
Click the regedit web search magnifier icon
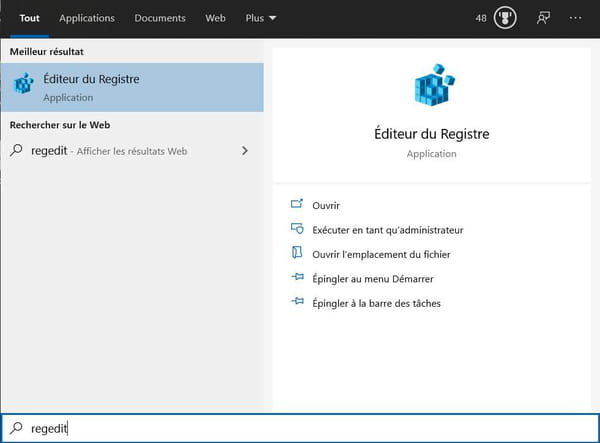click(16, 150)
